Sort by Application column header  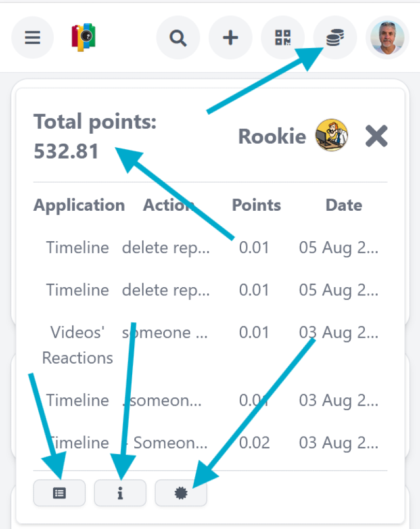pyautogui.click(x=79, y=205)
